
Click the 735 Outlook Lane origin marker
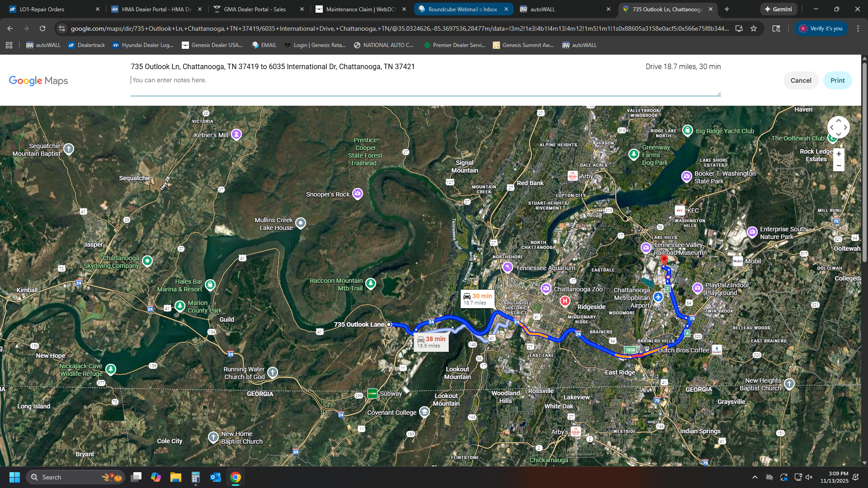[389, 324]
